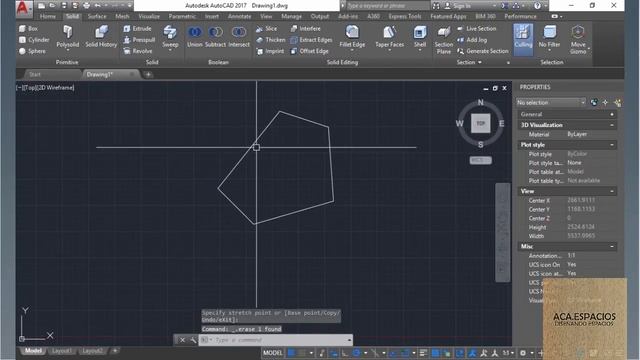Screen dimensions: 640x360
Task: Toggle grid display in status bar
Action: (291, 353)
